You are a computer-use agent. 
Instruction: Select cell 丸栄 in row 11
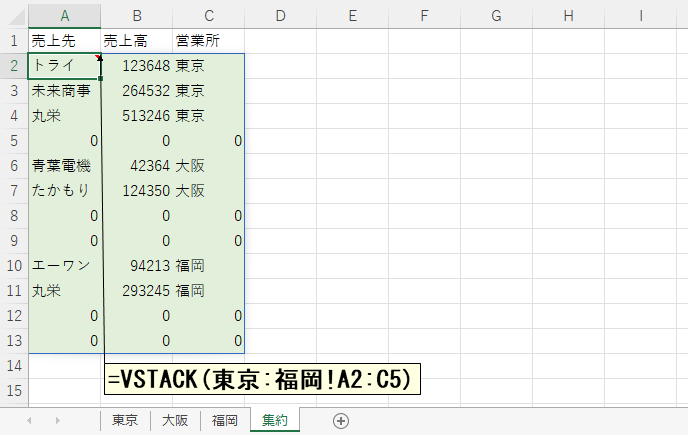64,291
